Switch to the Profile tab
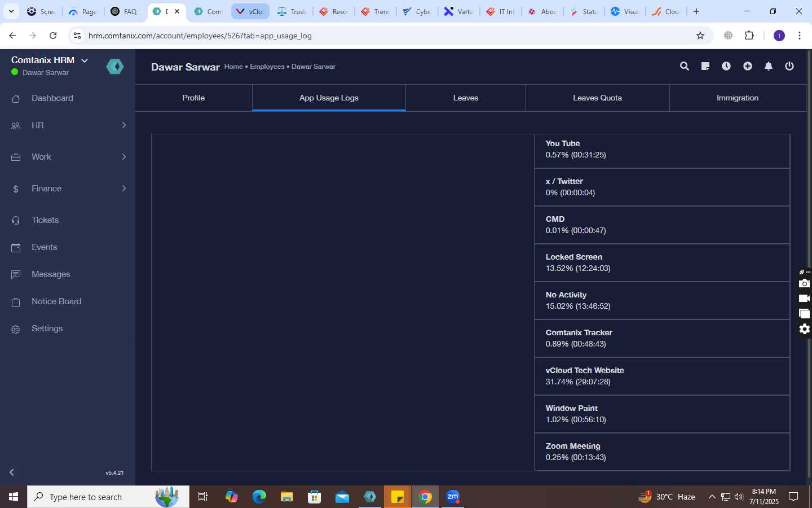This screenshot has width=812, height=508. click(x=193, y=98)
